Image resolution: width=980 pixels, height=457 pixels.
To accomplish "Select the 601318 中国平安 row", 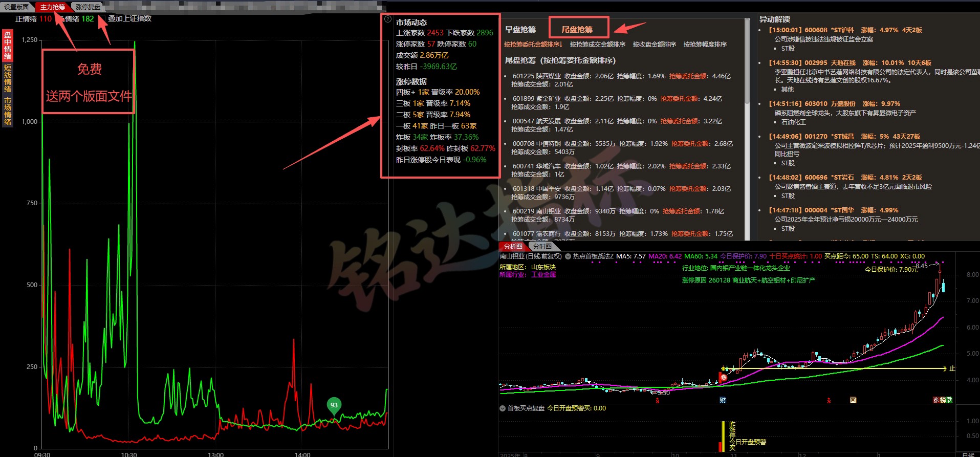I will 621,193.
